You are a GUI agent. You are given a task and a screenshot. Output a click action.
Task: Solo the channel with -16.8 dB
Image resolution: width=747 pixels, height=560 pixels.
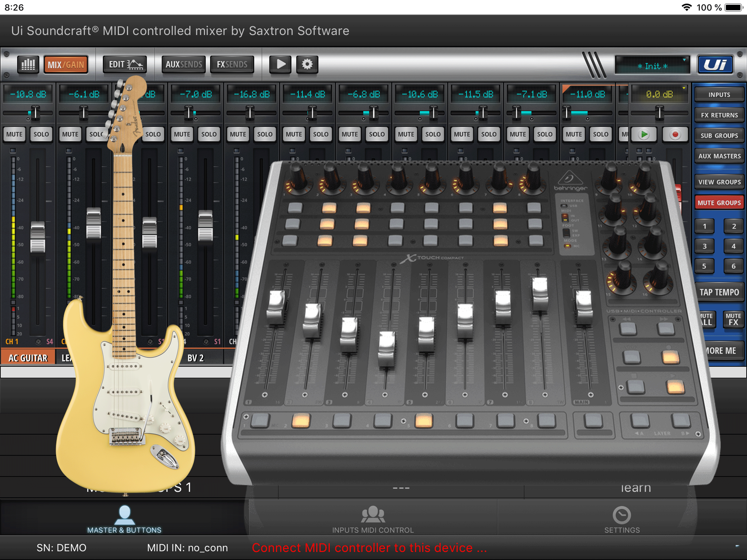click(x=264, y=135)
